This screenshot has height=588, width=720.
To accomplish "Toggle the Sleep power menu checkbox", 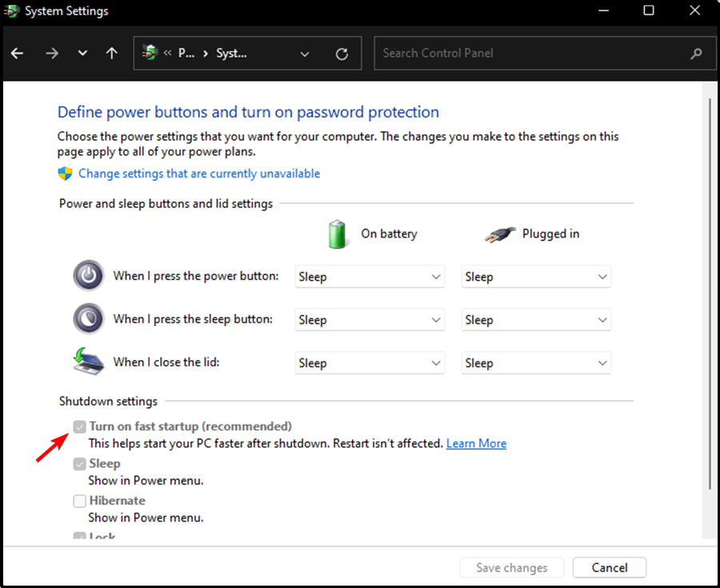I will click(79, 463).
